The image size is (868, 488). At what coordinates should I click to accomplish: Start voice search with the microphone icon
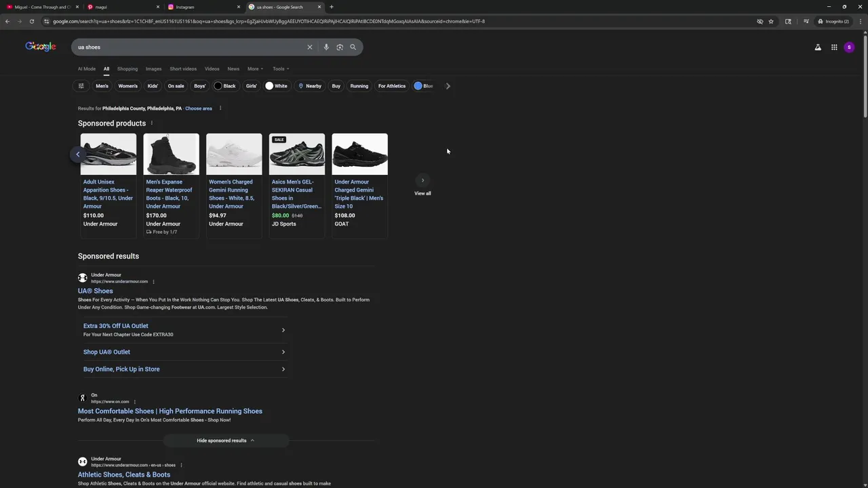tap(326, 47)
